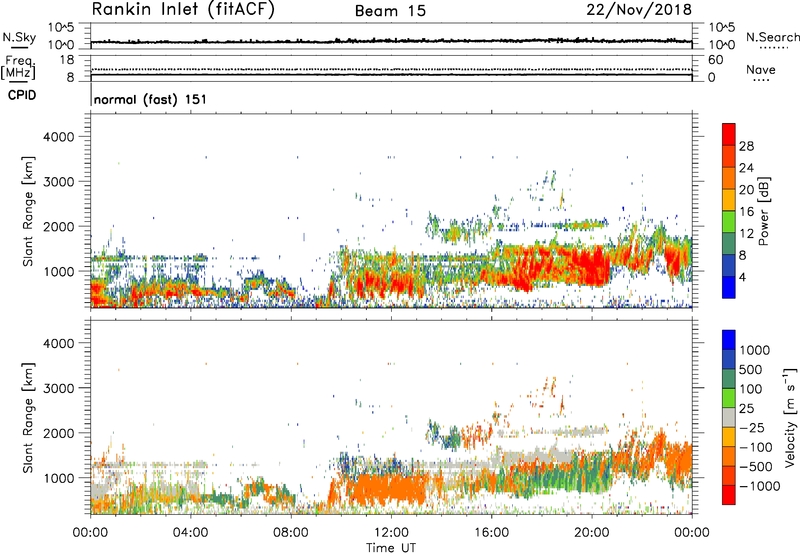The width and height of the screenshot is (800, 554).
Task: Click the '16:00' time axis label
Action: point(491,533)
